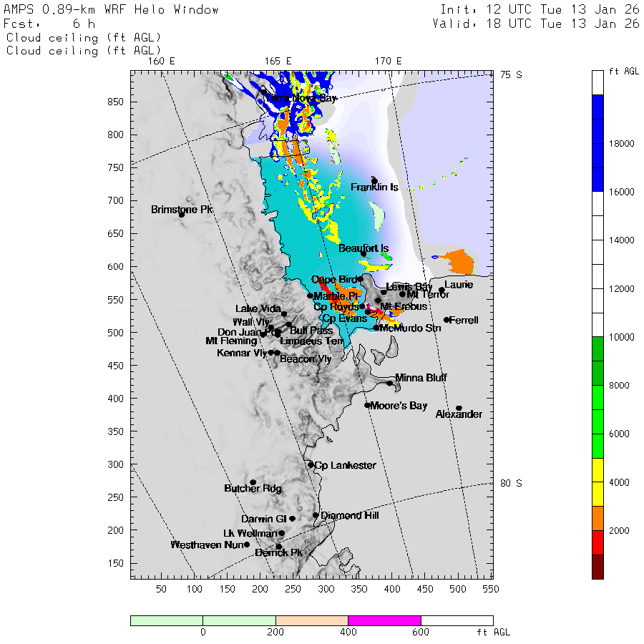The image size is (644, 644).
Task: Select the Minna Bluff marker dot
Action: 390,383
